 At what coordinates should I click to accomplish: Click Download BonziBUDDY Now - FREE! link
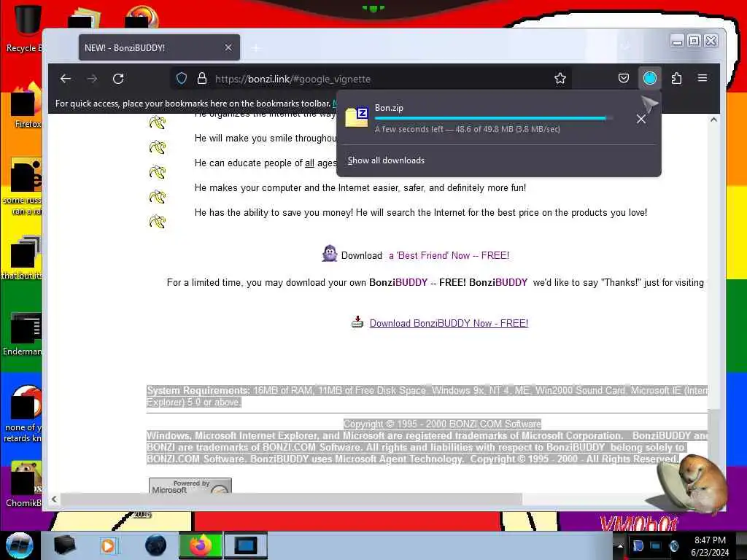[449, 323]
